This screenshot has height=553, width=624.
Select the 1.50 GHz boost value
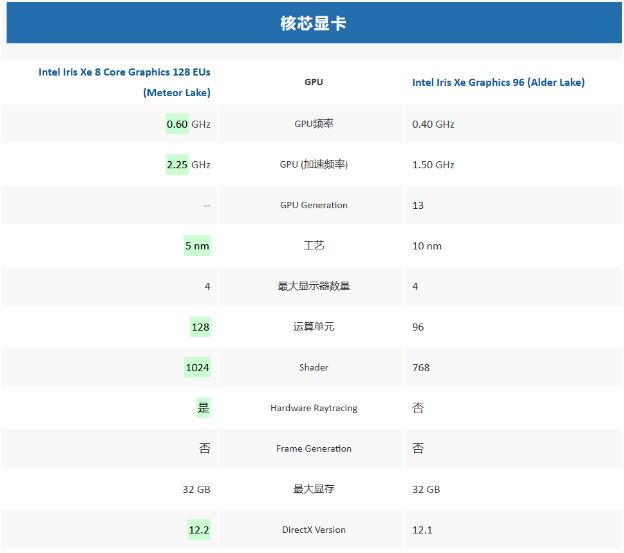[x=433, y=165]
